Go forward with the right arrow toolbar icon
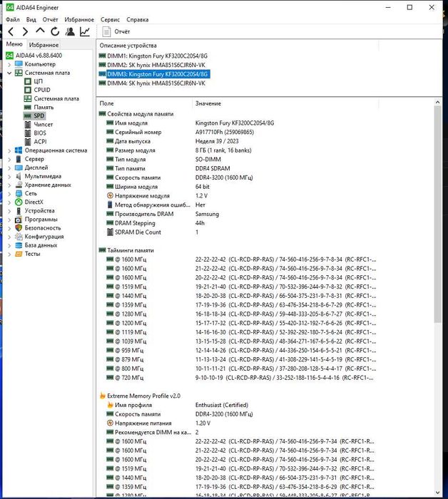The image size is (448, 499). coord(25,31)
